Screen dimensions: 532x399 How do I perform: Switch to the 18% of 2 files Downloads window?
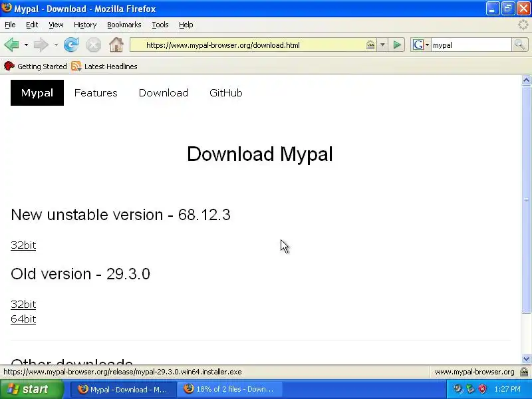[x=229, y=389]
